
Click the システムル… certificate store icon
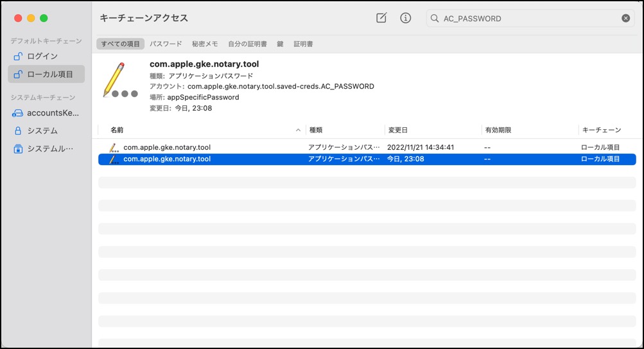click(18, 149)
